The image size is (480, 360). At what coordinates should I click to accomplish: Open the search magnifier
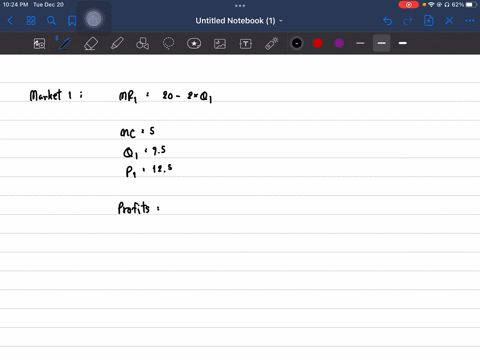tap(51, 21)
